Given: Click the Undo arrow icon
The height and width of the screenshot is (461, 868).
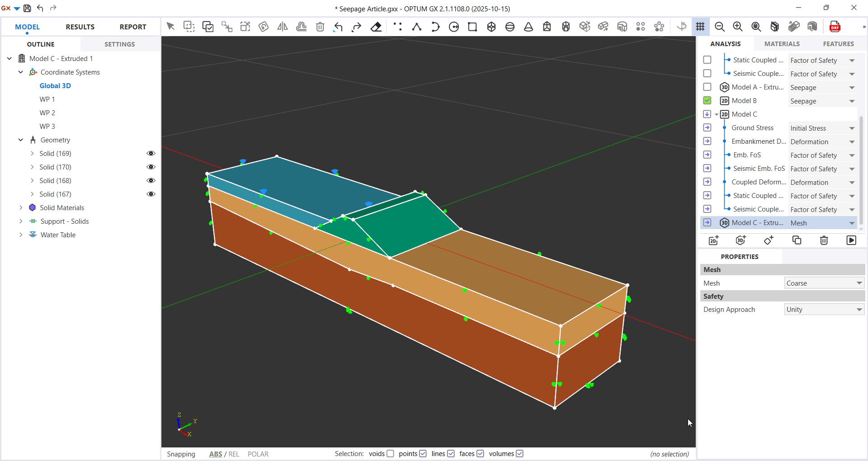Looking at the screenshot, I should pyautogui.click(x=338, y=27).
